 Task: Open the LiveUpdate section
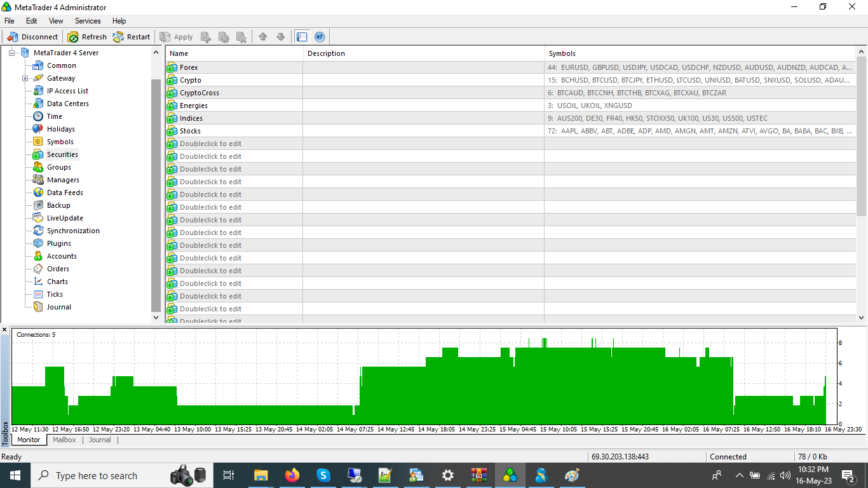tap(65, 218)
